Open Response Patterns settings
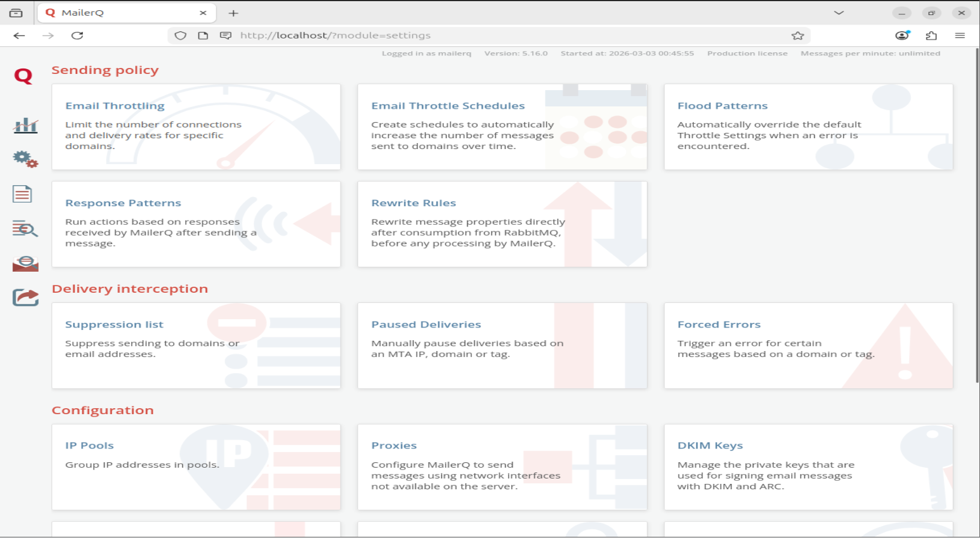The width and height of the screenshot is (980, 538). 196,224
